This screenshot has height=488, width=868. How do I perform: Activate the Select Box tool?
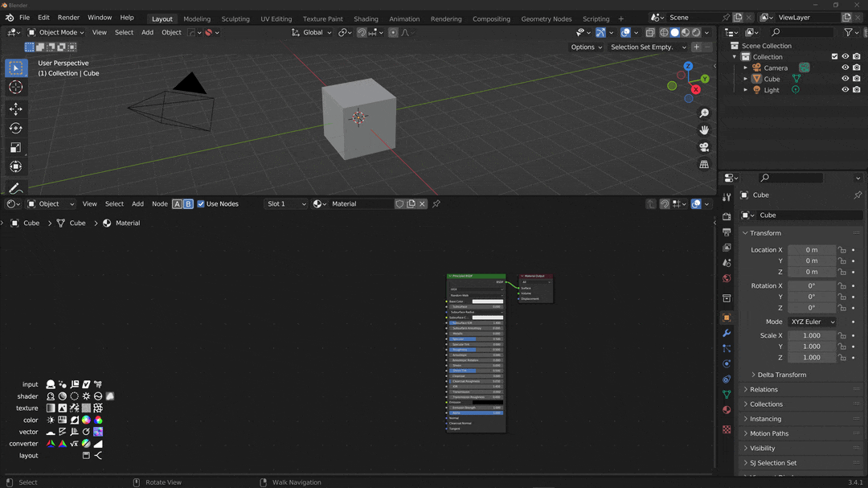(15, 68)
